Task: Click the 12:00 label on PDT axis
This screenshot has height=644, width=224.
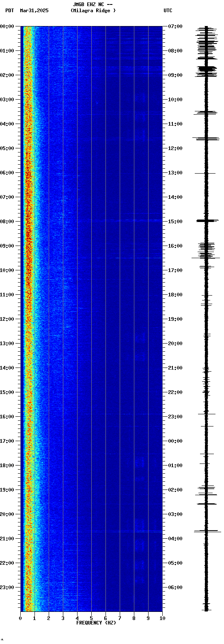Action: coord(7,319)
